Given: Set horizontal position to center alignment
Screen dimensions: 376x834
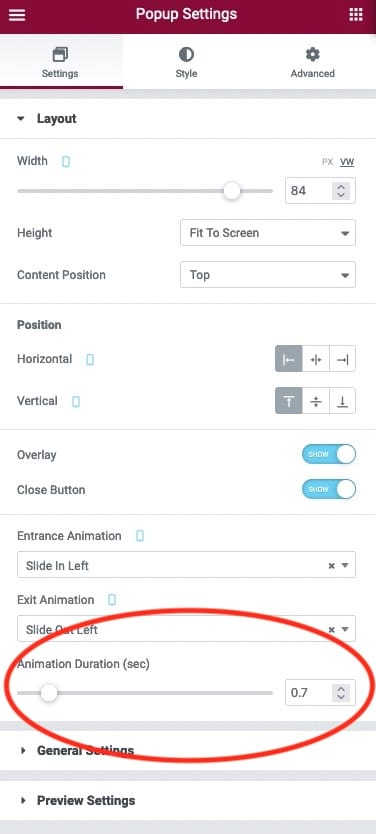Looking at the screenshot, I should click(316, 360).
